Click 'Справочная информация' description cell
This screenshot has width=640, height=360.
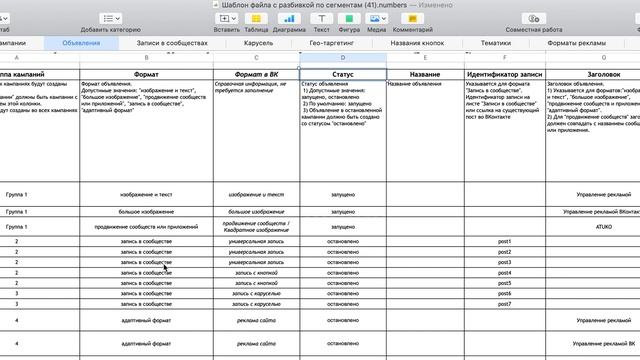tap(256, 131)
